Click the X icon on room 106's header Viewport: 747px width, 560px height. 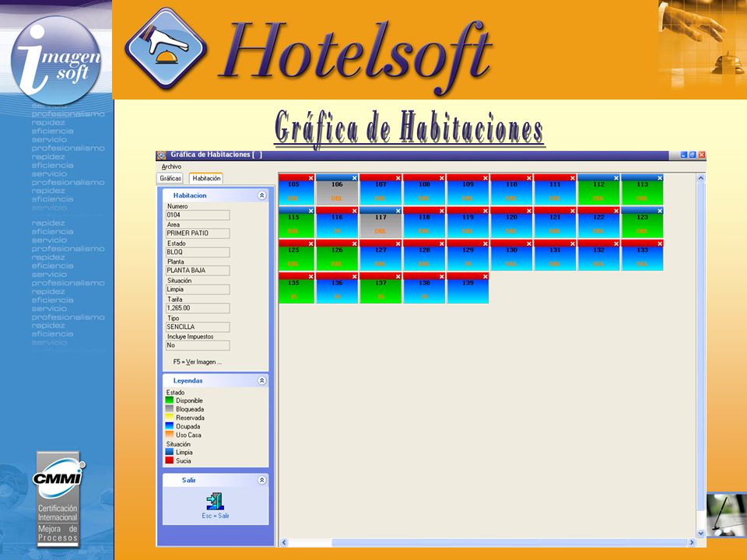355,178
